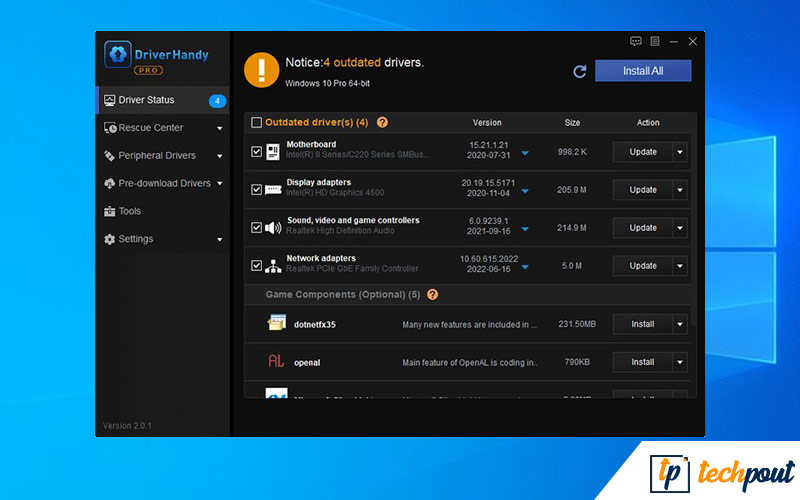This screenshot has height=500, width=800.
Task: Click the help icon beside Game Components
Action: [432, 295]
